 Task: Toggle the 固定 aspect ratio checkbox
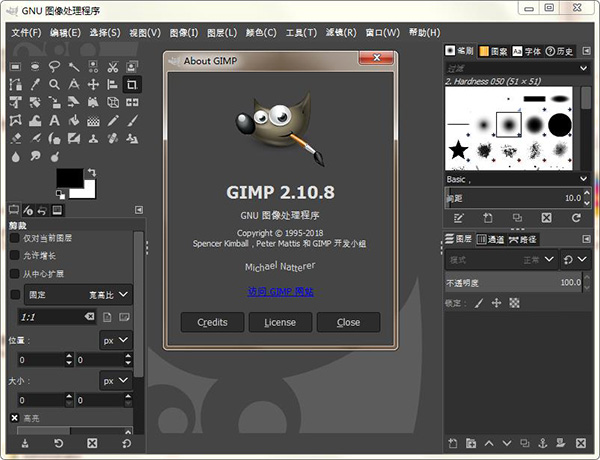[x=15, y=295]
